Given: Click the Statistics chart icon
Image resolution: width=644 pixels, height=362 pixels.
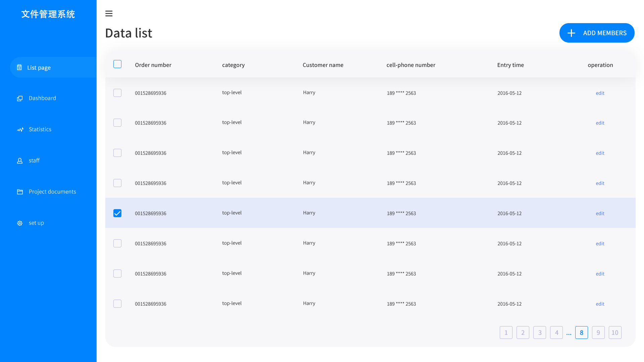Looking at the screenshot, I should point(20,129).
